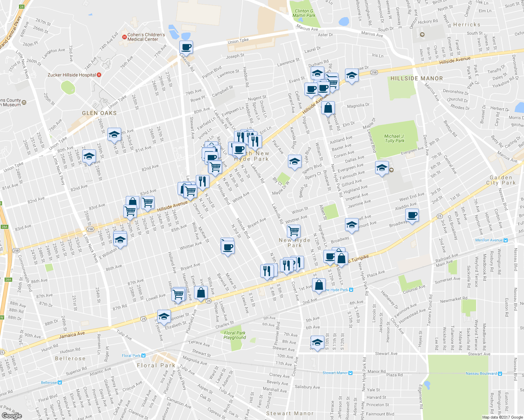Select the cafe marker near McKee St
524x420 pixels.
click(228, 248)
